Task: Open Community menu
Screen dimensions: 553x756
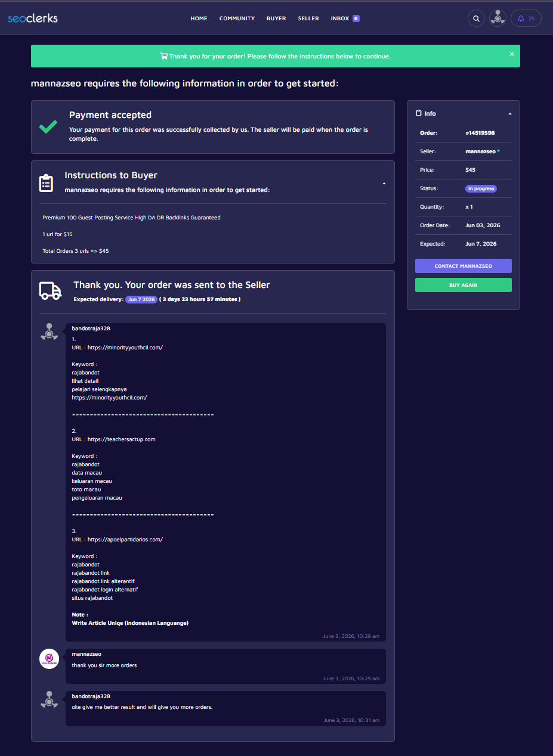Action: [237, 18]
